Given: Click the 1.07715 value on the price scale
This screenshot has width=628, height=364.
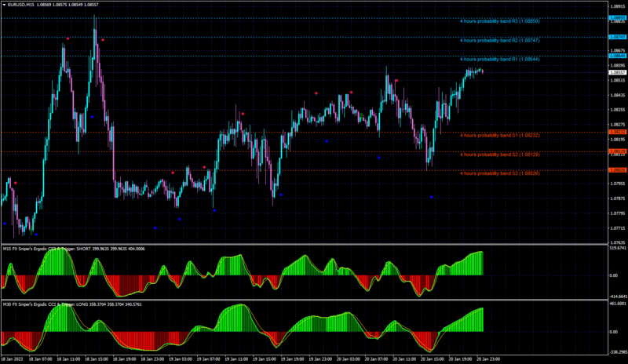Looking at the screenshot, I should point(618,228).
